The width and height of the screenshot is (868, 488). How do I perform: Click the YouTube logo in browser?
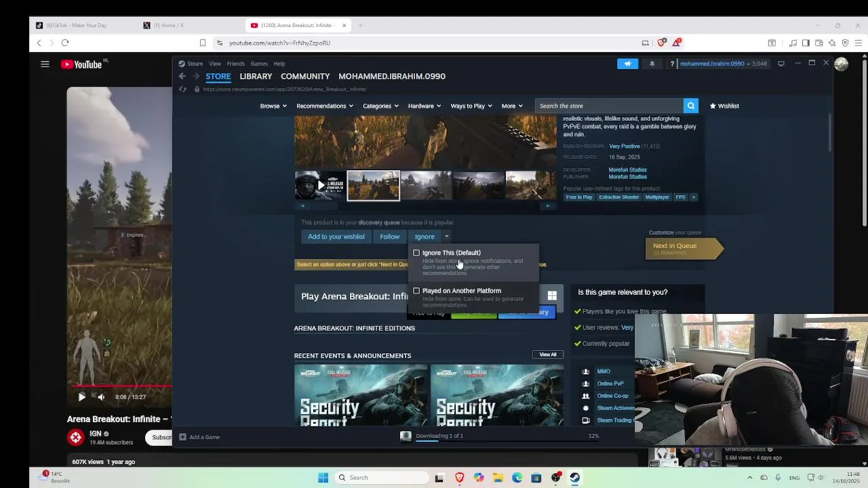(81, 64)
